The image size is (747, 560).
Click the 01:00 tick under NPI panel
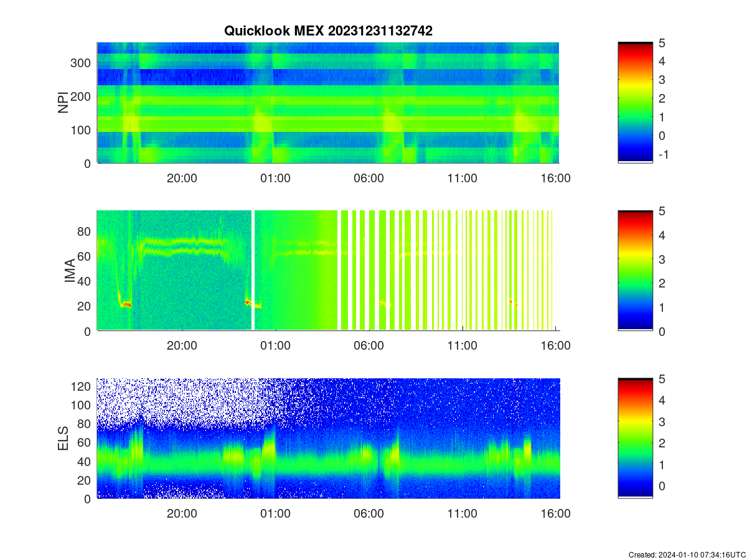tap(275, 178)
